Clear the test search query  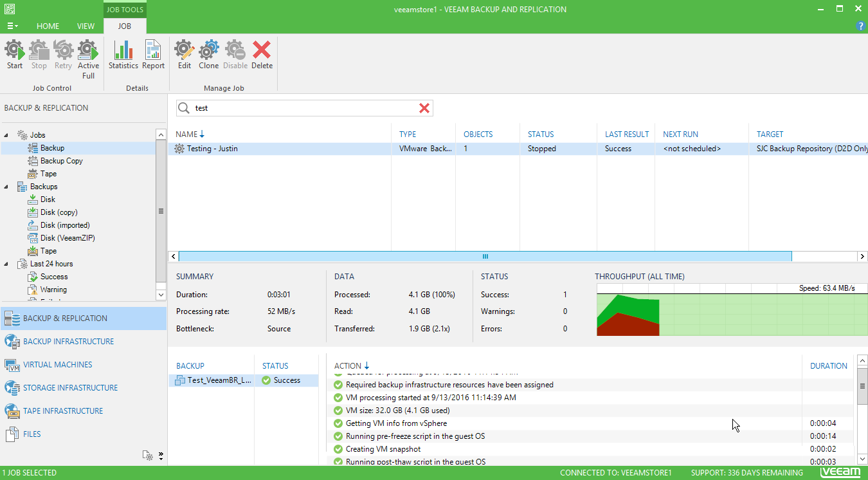click(424, 108)
